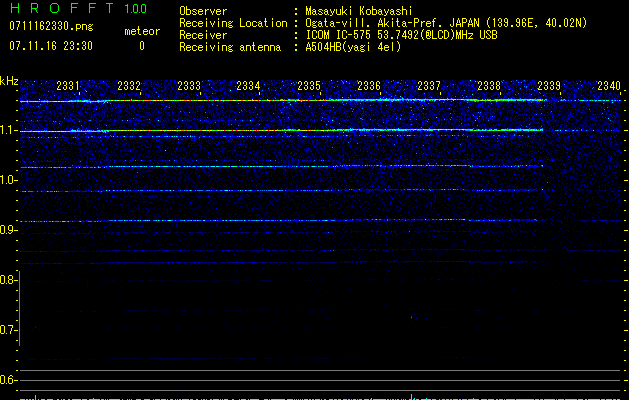
Task: Click the 1.00 version number
Action: coord(133,9)
